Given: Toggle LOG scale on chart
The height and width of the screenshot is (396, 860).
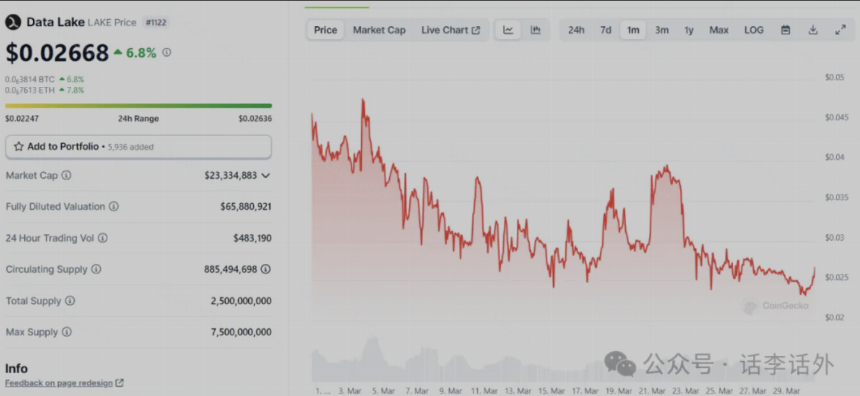Looking at the screenshot, I should [x=754, y=30].
